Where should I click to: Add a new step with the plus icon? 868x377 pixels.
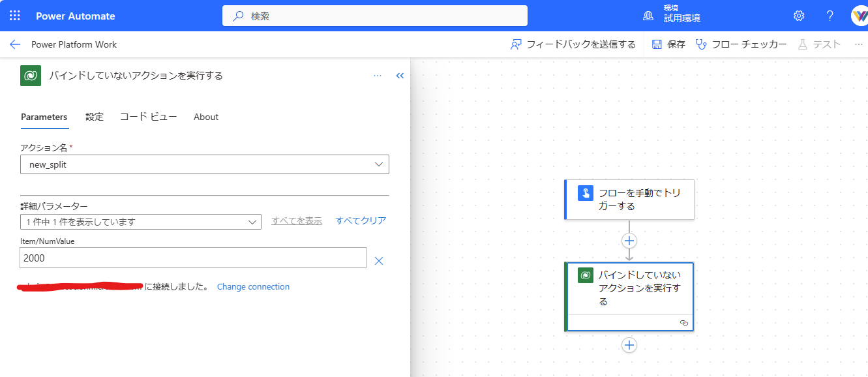tap(629, 345)
